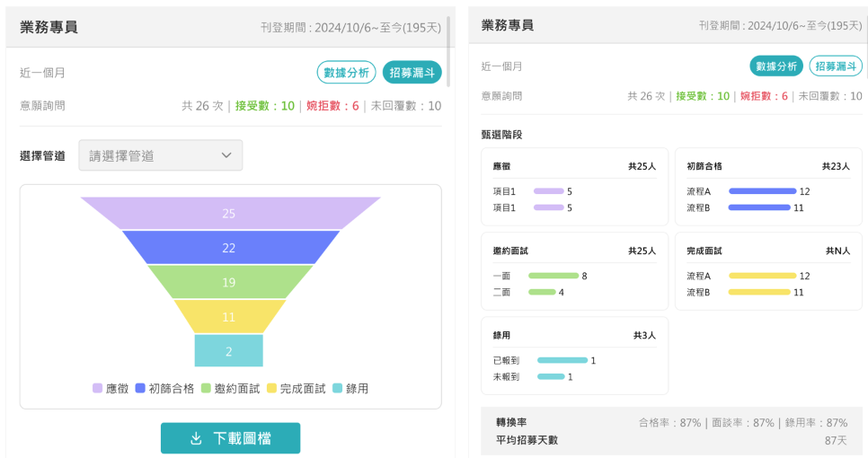Screen dimensions: 868x458
Task: Click 婉拒數：6 in right panel
Action: 764,96
